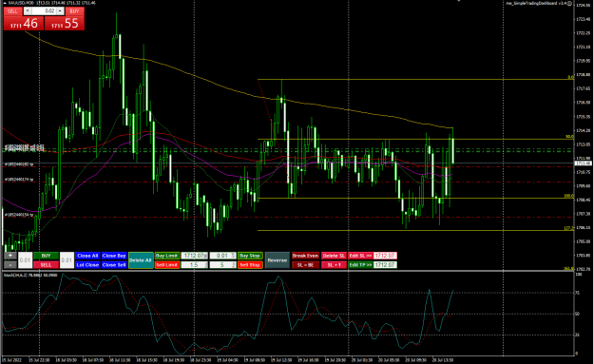Click the 1.5 value field beside Sell Limit
This screenshot has height=364, width=594.
click(x=195, y=265)
